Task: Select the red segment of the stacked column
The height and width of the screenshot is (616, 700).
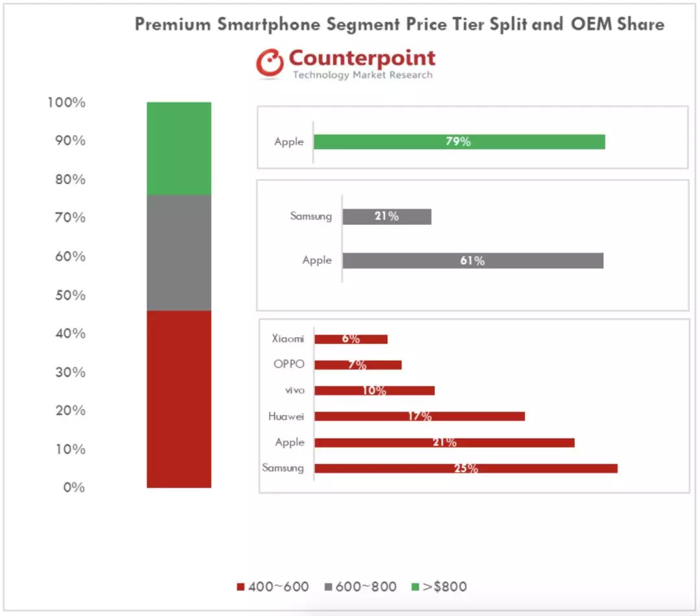Action: (x=179, y=399)
